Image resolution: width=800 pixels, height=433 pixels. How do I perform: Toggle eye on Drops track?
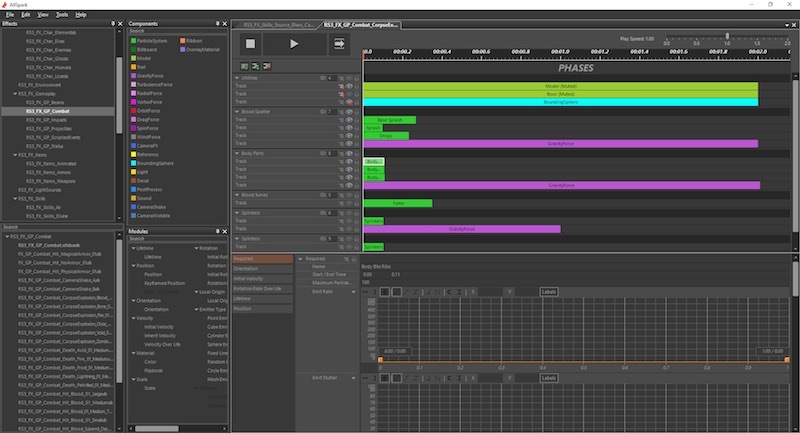point(349,136)
